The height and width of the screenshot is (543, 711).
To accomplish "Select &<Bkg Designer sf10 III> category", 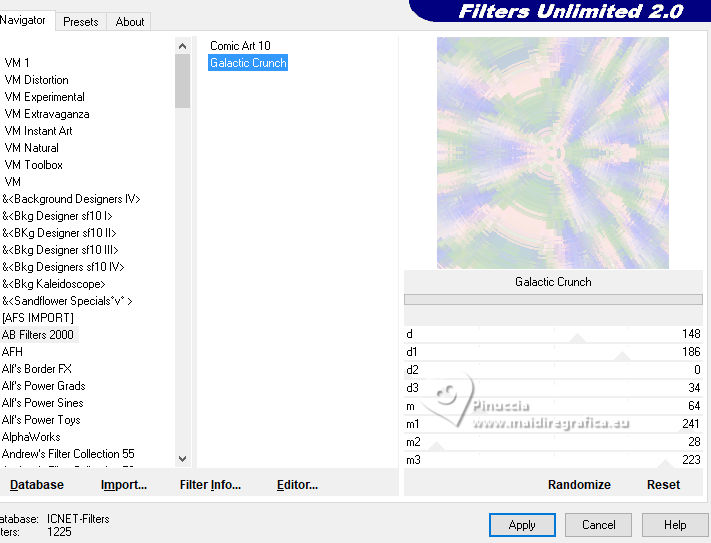I will [60, 250].
